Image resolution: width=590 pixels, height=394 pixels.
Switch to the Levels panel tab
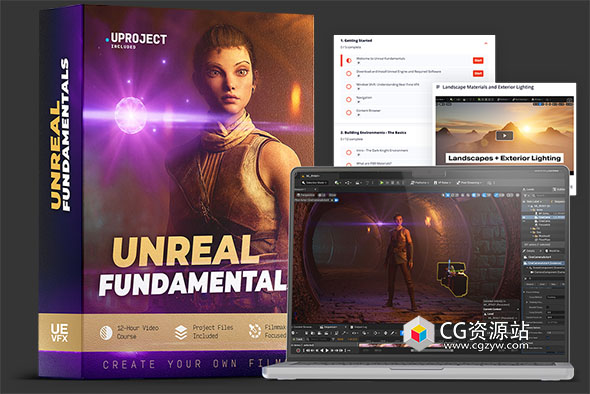(530, 189)
